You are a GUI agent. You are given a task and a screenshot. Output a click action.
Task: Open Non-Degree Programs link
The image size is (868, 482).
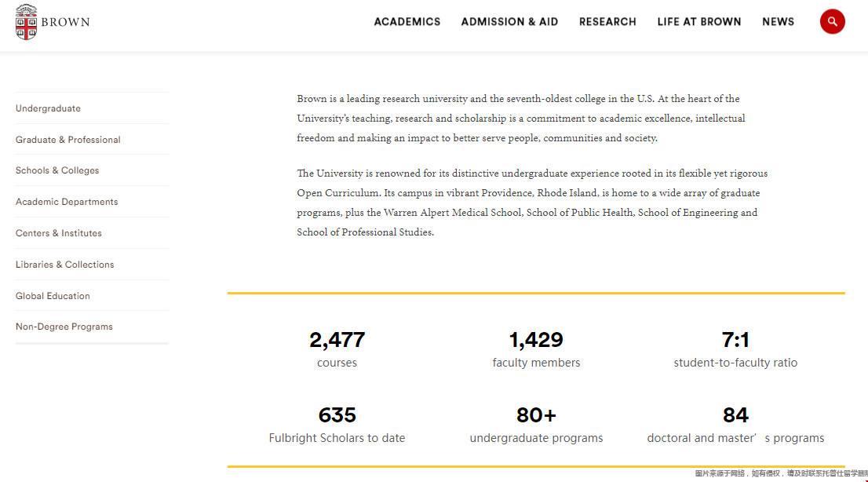point(64,327)
